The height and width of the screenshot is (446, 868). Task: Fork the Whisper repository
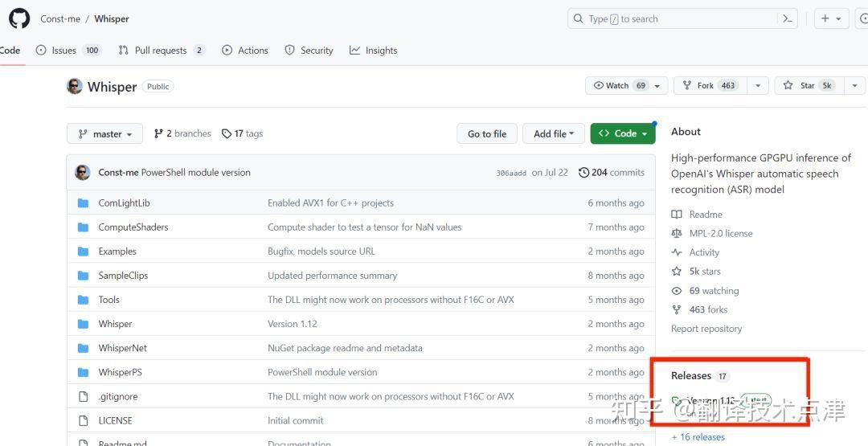point(710,86)
